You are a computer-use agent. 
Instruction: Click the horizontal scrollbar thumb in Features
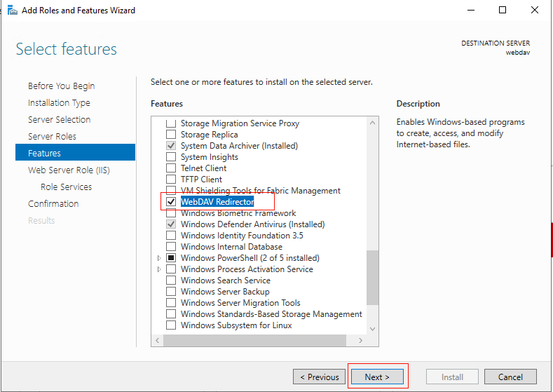click(x=254, y=341)
